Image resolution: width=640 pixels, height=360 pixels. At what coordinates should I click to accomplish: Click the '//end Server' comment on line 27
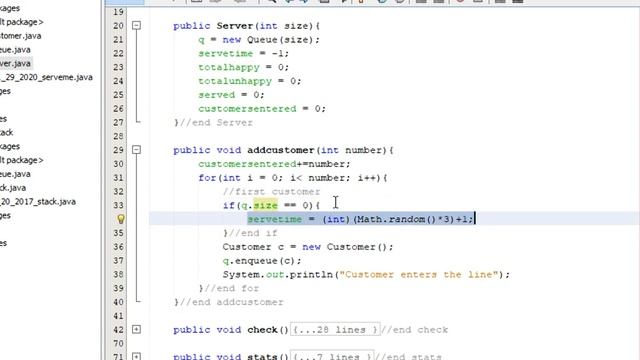tap(216, 123)
